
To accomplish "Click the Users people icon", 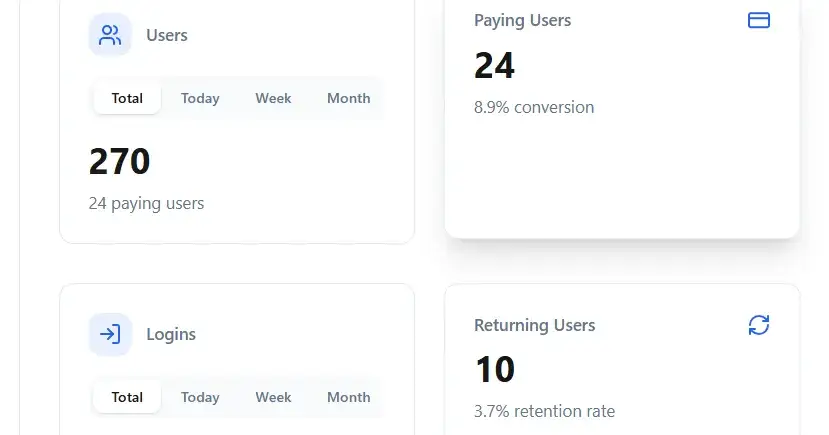I will [x=110, y=35].
